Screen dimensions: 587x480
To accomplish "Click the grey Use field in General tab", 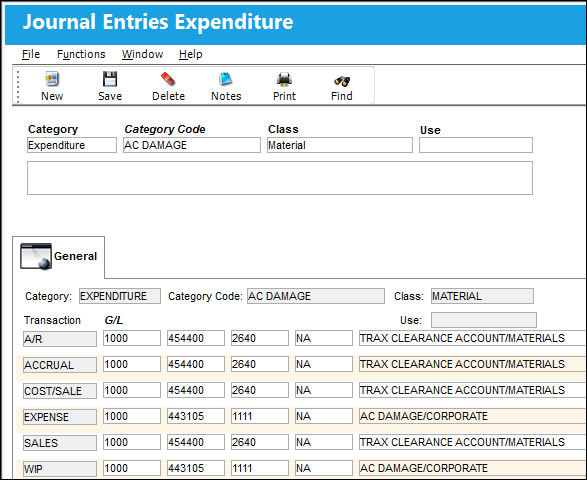I will pos(484,320).
